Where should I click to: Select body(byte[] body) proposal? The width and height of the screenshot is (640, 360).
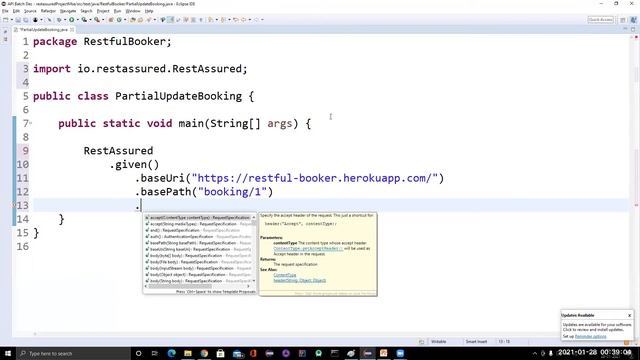[x=198, y=256]
